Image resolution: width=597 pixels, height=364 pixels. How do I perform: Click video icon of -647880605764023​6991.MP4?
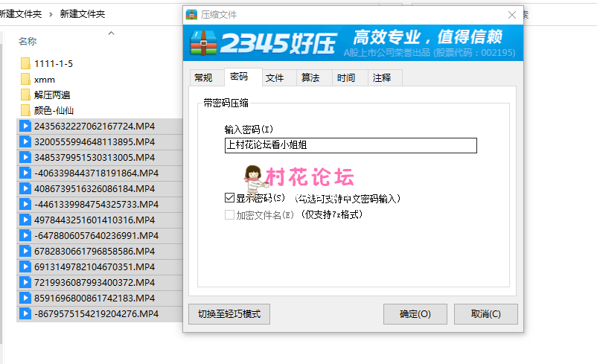(x=25, y=235)
